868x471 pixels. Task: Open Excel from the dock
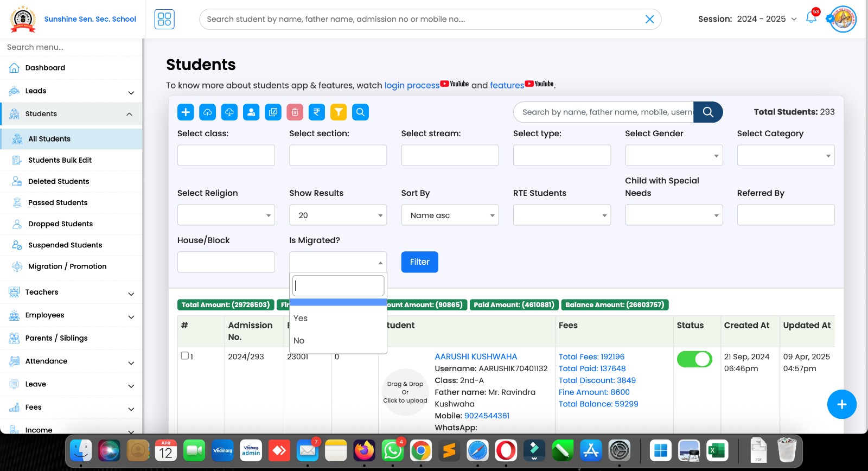pos(717,450)
